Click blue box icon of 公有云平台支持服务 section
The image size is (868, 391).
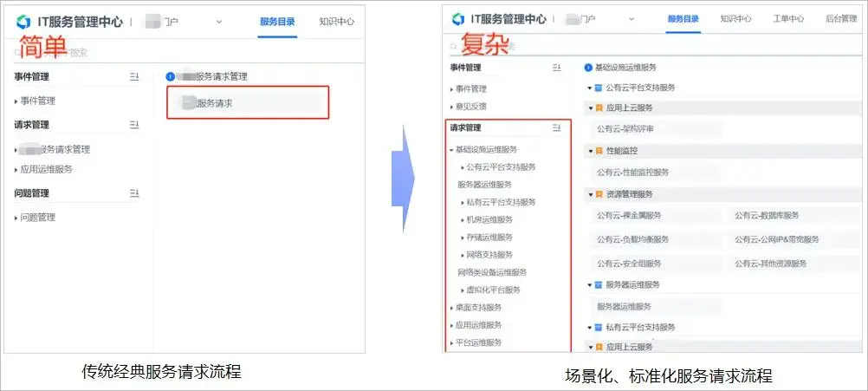(599, 88)
